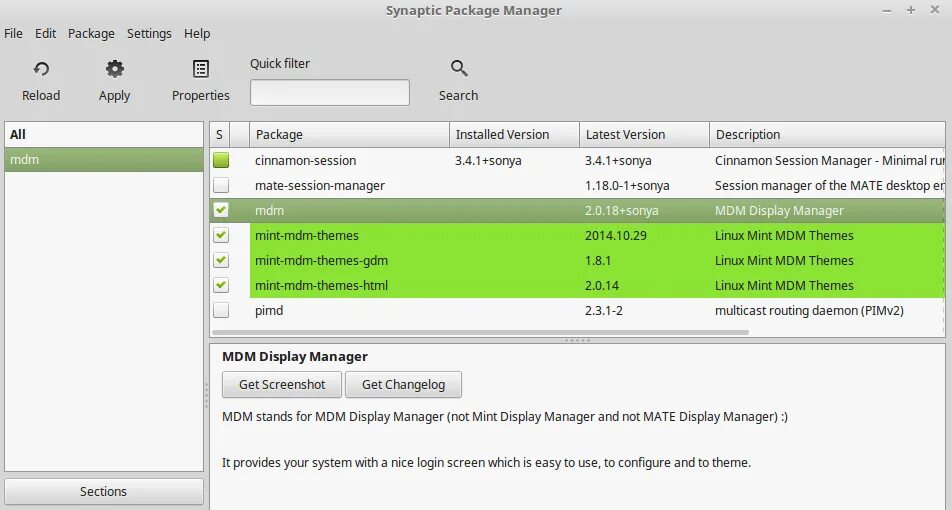
Task: Toggle status box for cinnamon-session
Action: pyautogui.click(x=221, y=160)
